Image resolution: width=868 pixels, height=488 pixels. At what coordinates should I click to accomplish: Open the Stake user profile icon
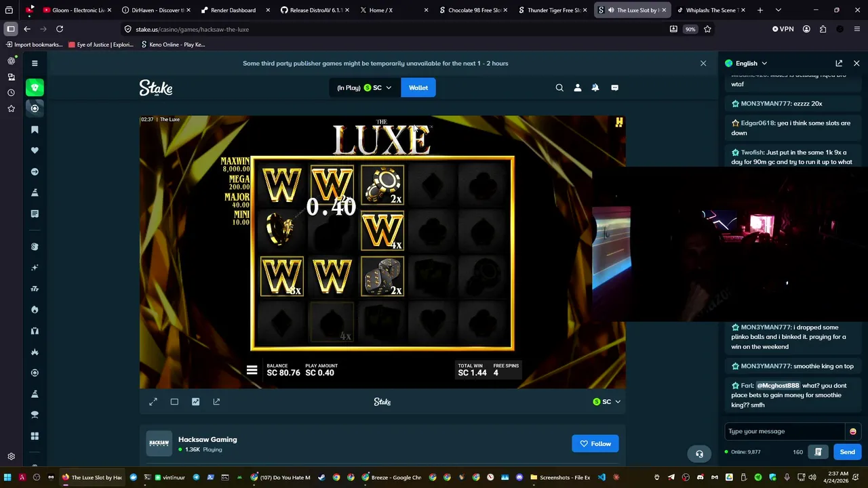point(578,87)
